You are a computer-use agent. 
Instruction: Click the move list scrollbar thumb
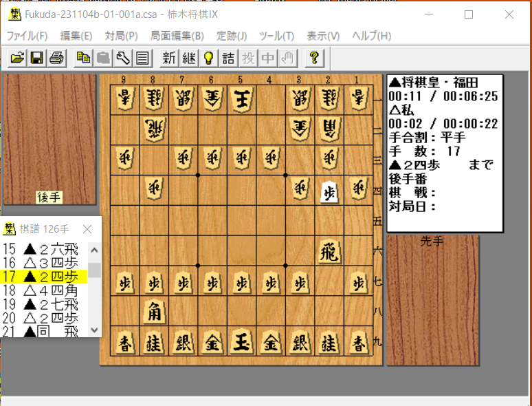coord(94,270)
